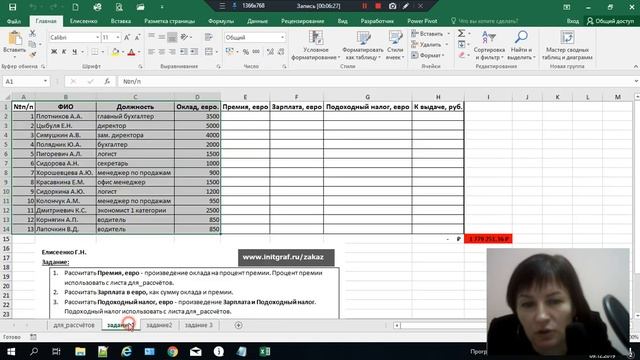Click the formula bar input field
The height and width of the screenshot is (360, 640).
376,81
